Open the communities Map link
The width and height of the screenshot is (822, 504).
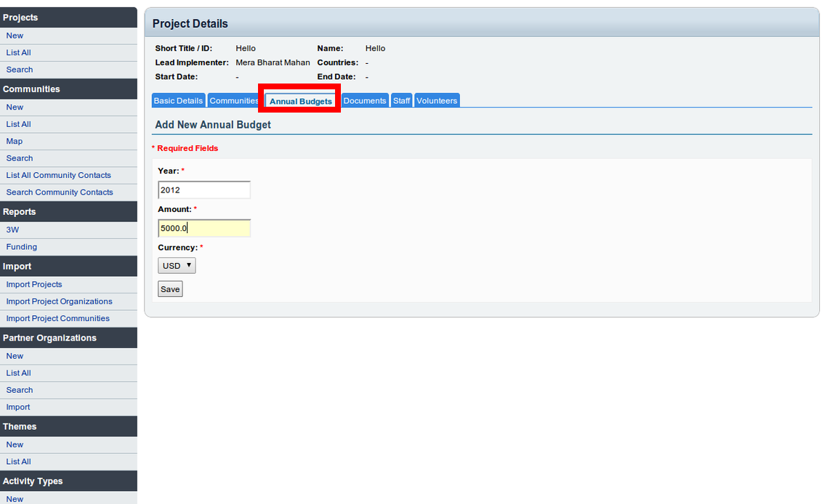click(15, 141)
